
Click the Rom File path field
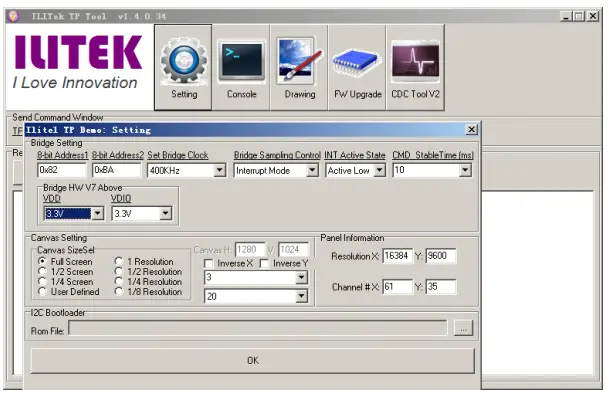tap(258, 328)
